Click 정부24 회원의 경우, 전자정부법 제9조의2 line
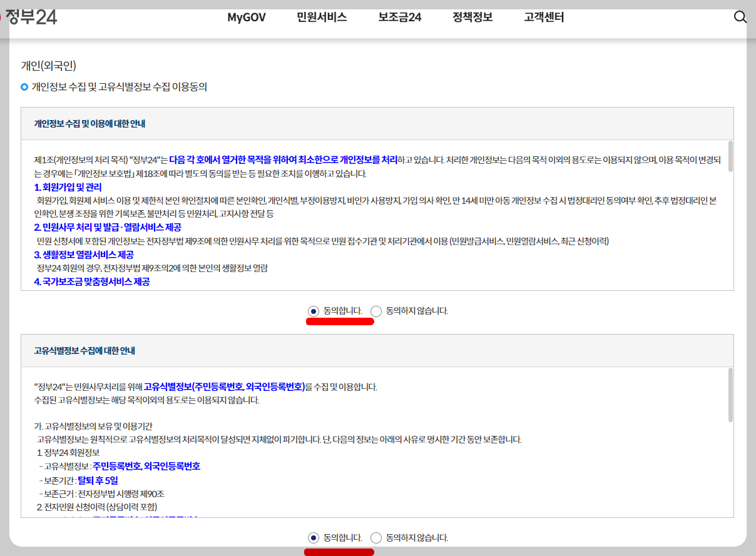The height and width of the screenshot is (556, 756). (152, 268)
